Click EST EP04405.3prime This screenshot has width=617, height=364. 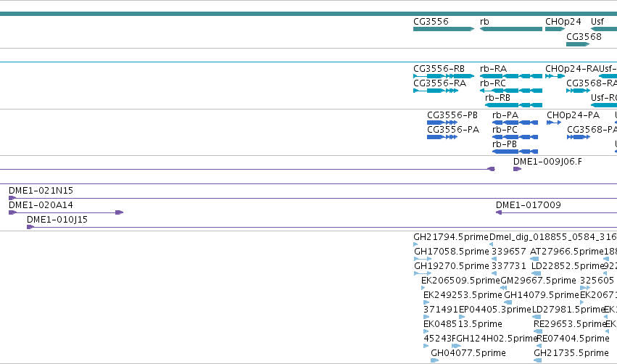[462, 316]
